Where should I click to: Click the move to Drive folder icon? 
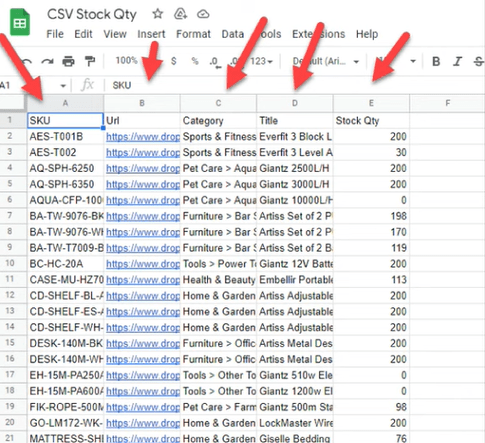pos(180,14)
